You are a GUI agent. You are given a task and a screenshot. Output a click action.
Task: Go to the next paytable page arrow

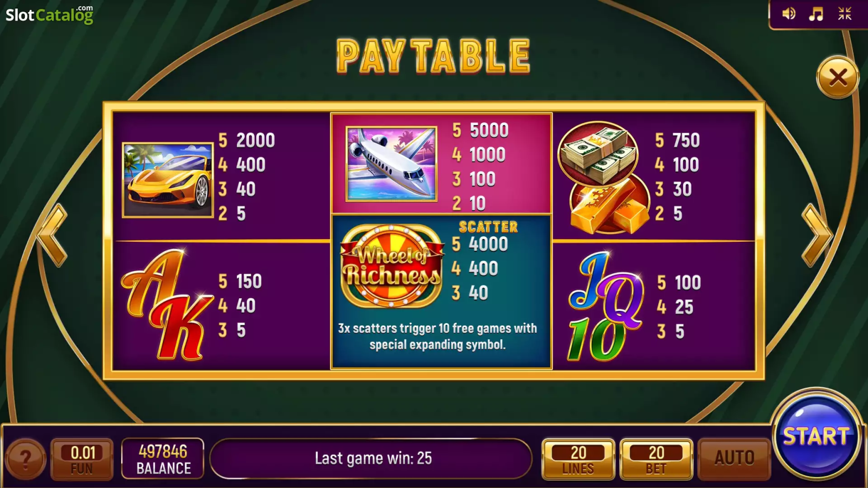pos(817,235)
